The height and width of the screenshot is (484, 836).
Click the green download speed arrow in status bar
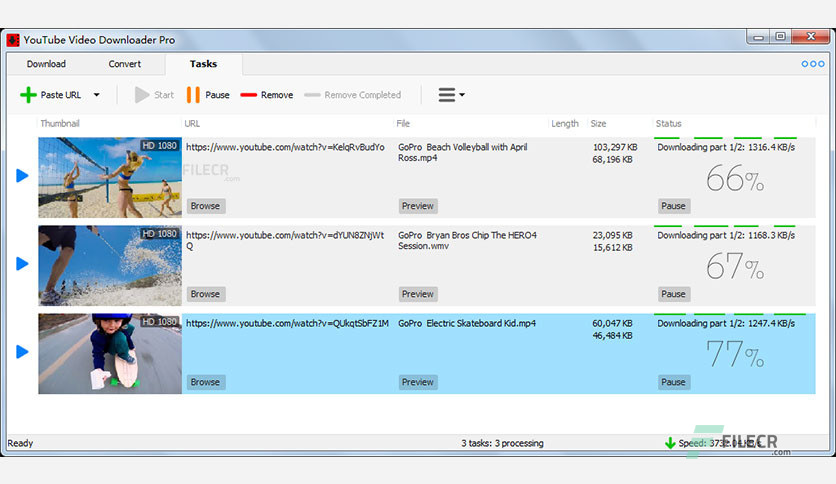670,443
